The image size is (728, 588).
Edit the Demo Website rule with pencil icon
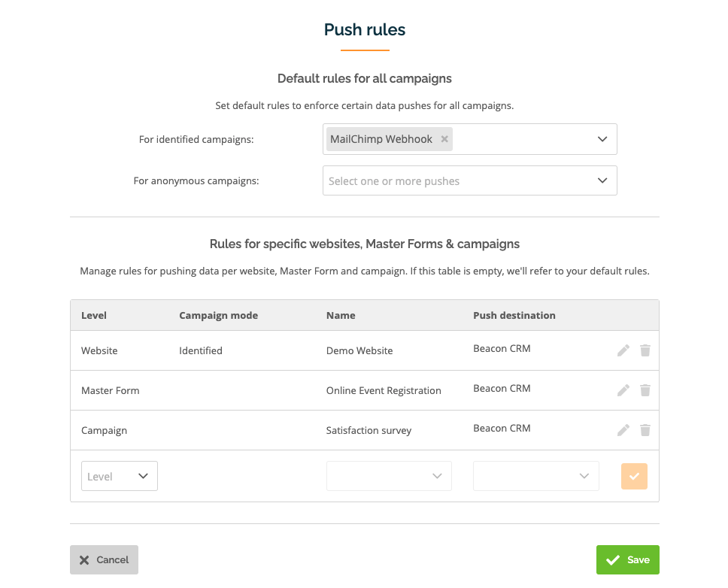(x=623, y=350)
